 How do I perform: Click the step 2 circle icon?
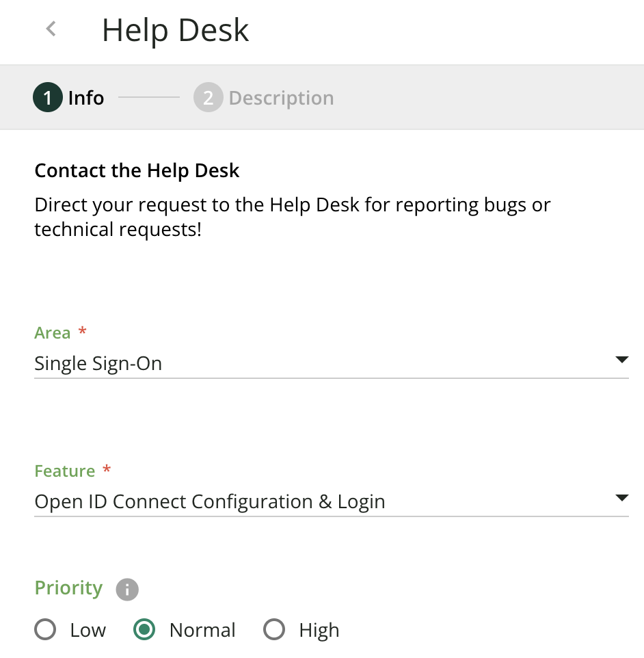pyautogui.click(x=208, y=98)
